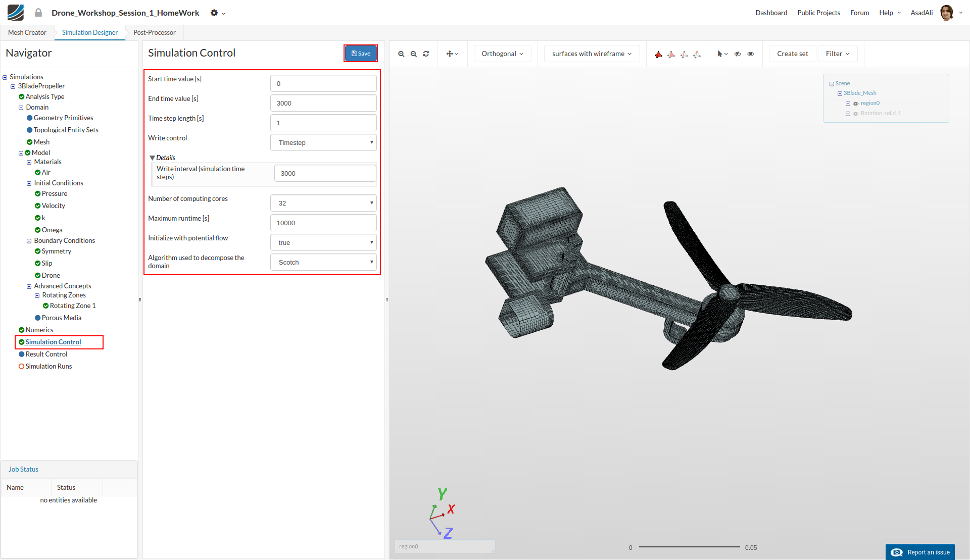Viewport: 970px width, 560px height.
Task: Click the End time value input field
Action: 323,103
